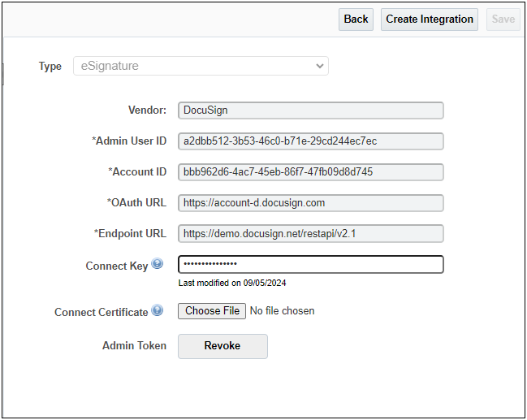The height and width of the screenshot is (420, 527).
Task: Click Choose File for Connect Certificate
Action: click(x=212, y=311)
